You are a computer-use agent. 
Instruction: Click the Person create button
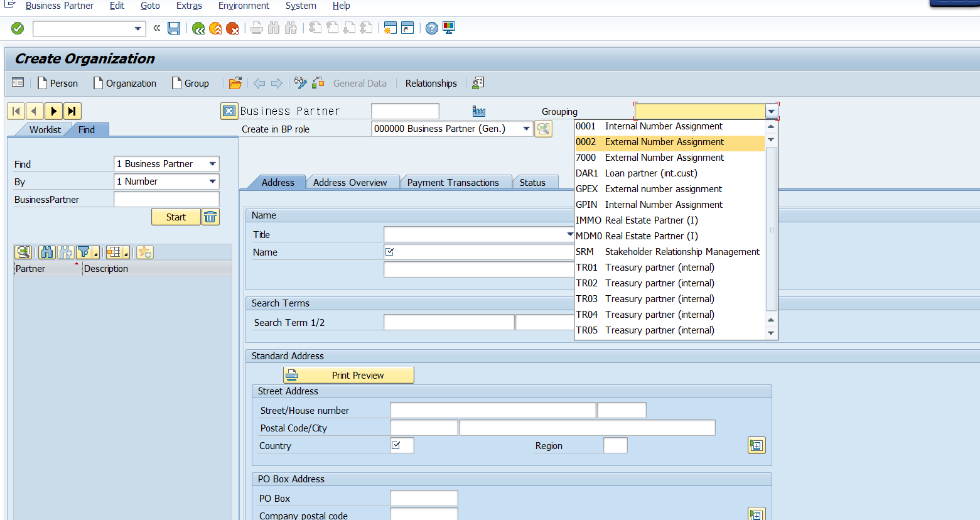point(58,83)
